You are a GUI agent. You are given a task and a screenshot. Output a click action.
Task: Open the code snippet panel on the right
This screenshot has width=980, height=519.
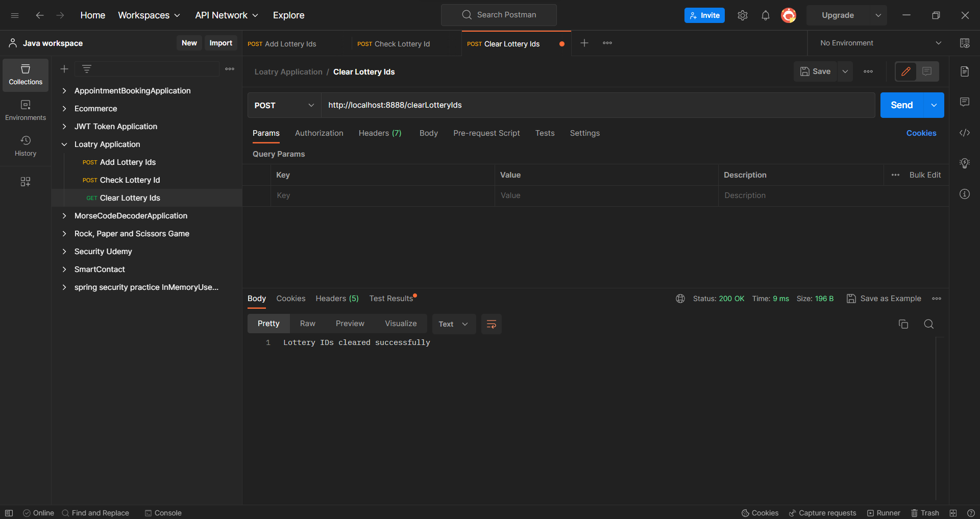[x=965, y=133]
